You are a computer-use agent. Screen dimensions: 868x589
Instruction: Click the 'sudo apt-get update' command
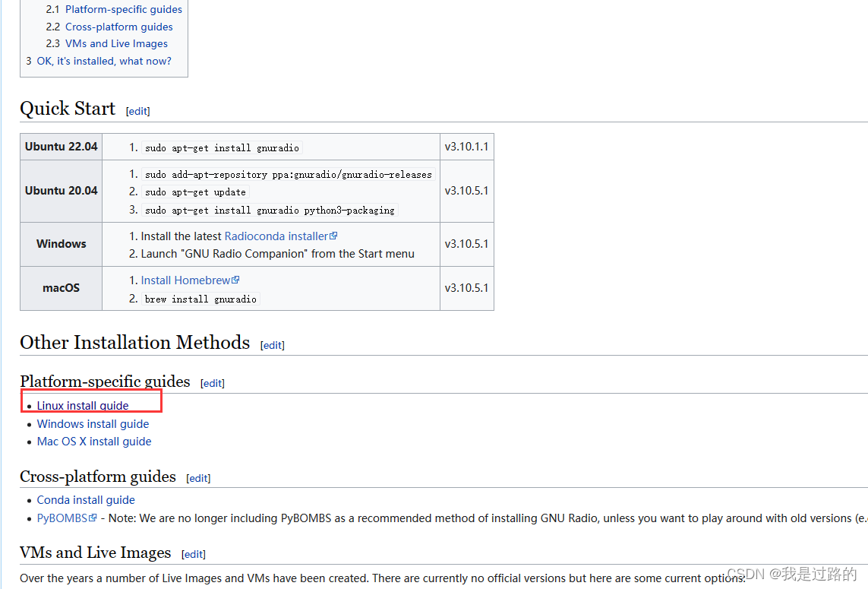[195, 192]
